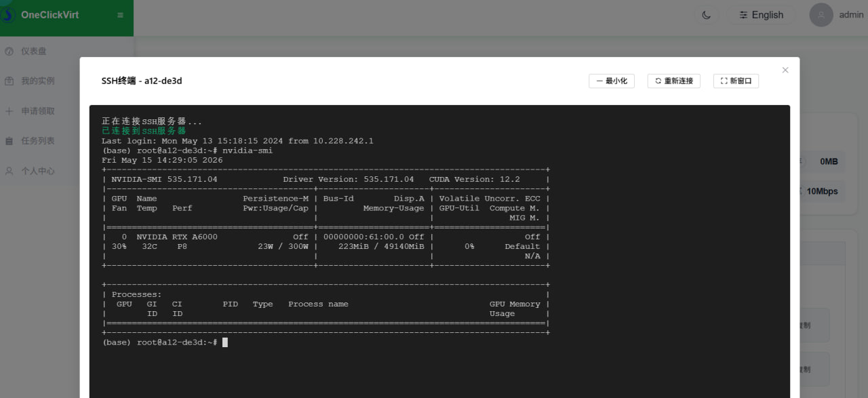
Task: Open the admin user avatar menu
Action: [x=821, y=15]
